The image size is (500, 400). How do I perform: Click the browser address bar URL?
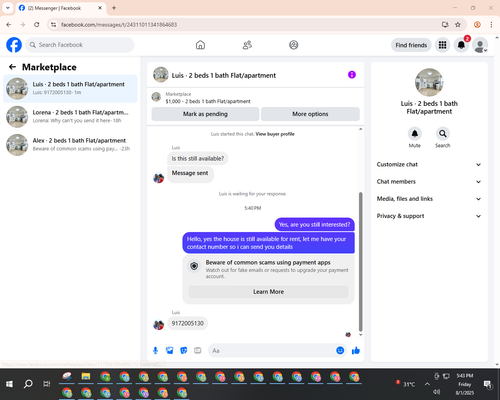tap(119, 25)
